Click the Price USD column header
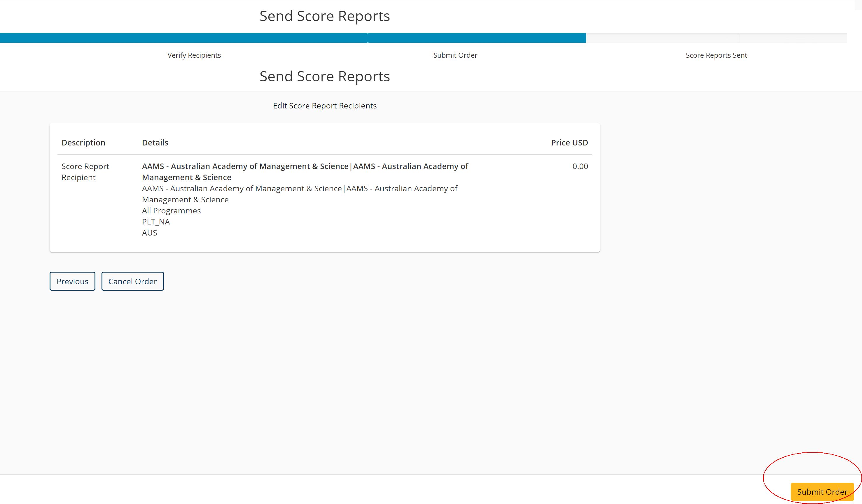 [569, 143]
